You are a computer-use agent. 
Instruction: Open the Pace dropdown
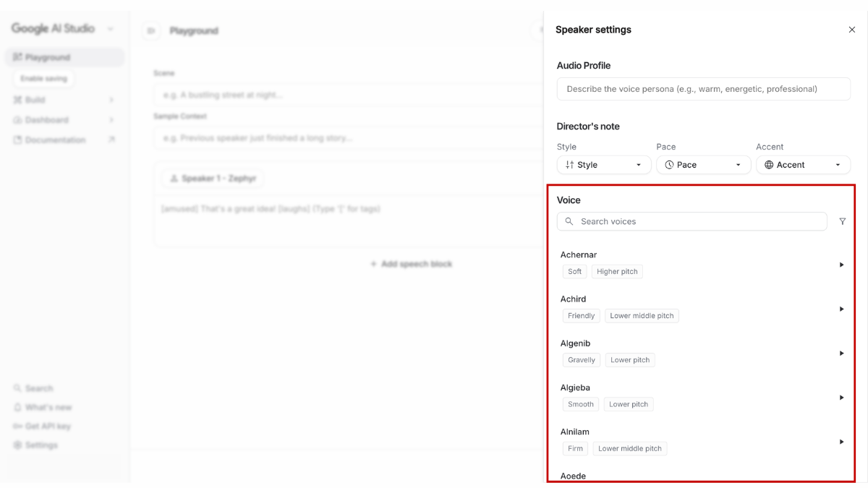[x=703, y=165]
